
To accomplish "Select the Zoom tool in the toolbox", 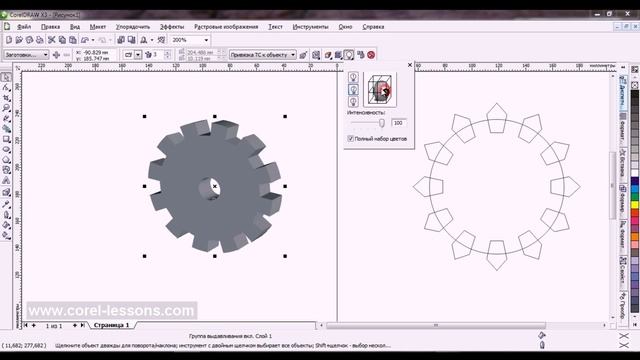I will pos(6,108).
